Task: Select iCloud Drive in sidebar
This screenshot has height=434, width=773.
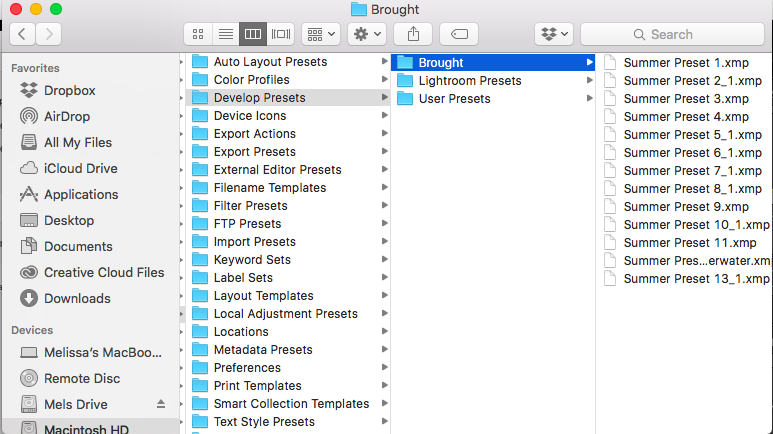Action: 80,168
